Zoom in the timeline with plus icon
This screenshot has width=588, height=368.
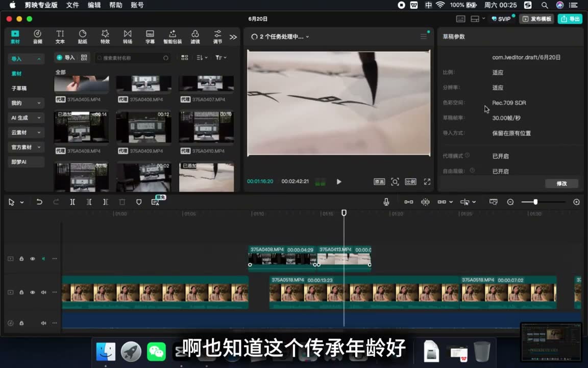tap(576, 202)
